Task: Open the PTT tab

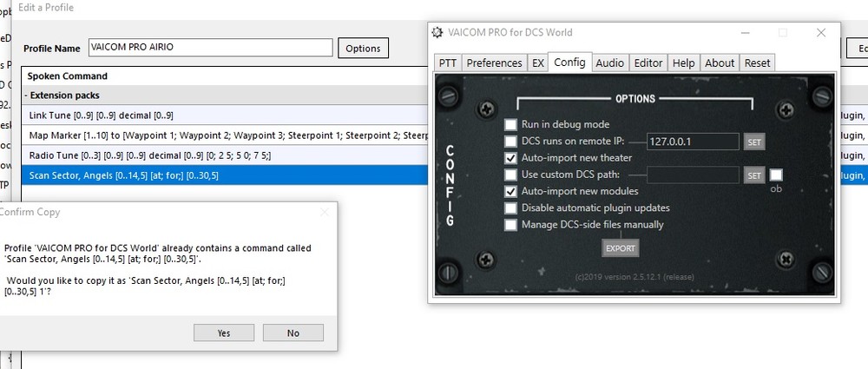Action: point(447,63)
